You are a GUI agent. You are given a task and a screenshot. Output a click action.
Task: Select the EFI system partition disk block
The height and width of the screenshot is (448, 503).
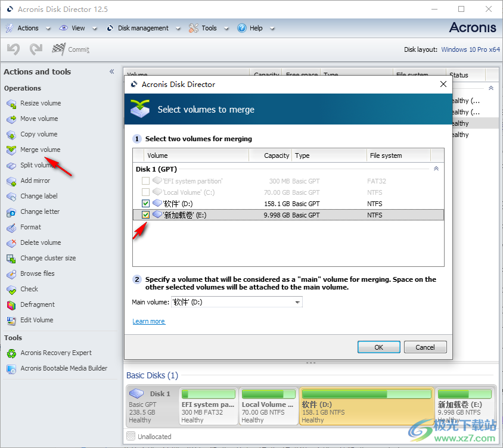(x=209, y=406)
